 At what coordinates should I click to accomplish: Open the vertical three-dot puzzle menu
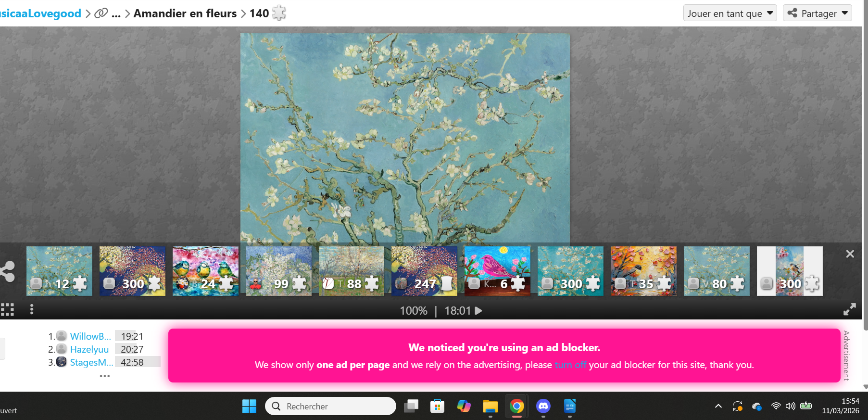click(32, 309)
